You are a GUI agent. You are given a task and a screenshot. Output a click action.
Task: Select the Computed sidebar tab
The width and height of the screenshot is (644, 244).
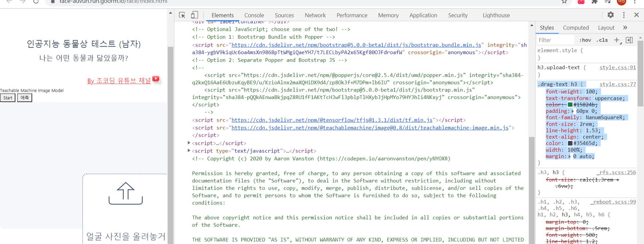pos(576,28)
